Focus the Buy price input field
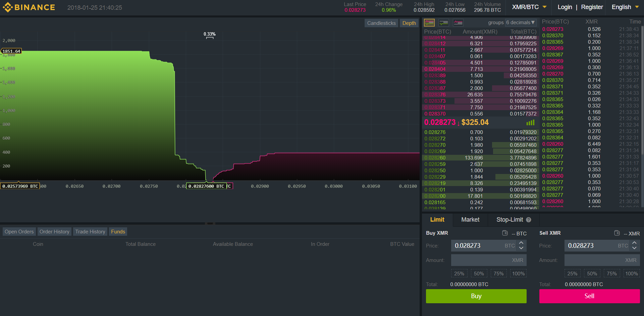This screenshot has width=644, height=316. [x=484, y=246]
